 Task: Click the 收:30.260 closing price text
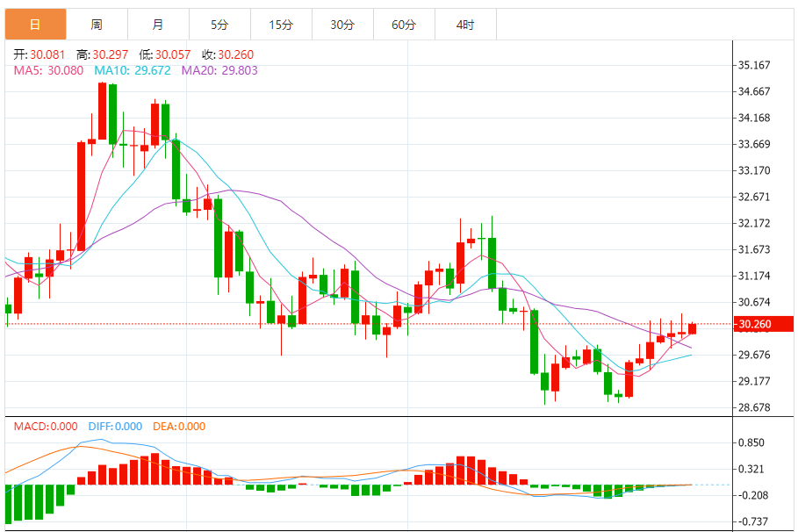[x=227, y=54]
